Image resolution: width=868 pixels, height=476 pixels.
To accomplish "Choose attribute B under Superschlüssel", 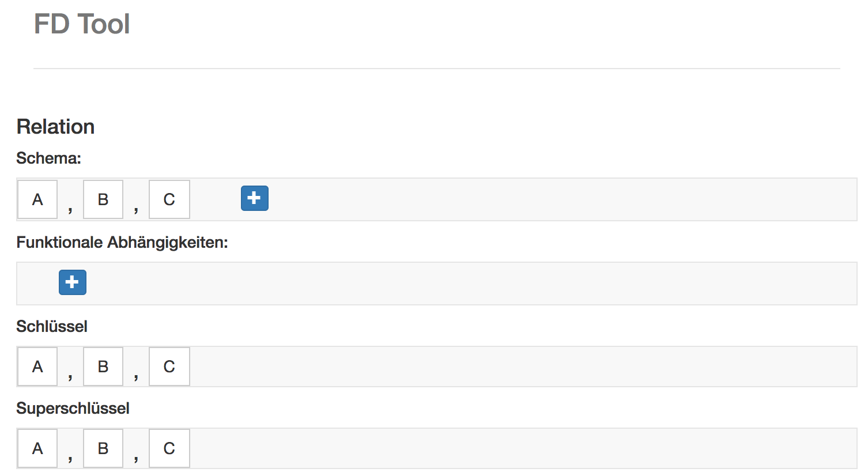I will [103, 448].
